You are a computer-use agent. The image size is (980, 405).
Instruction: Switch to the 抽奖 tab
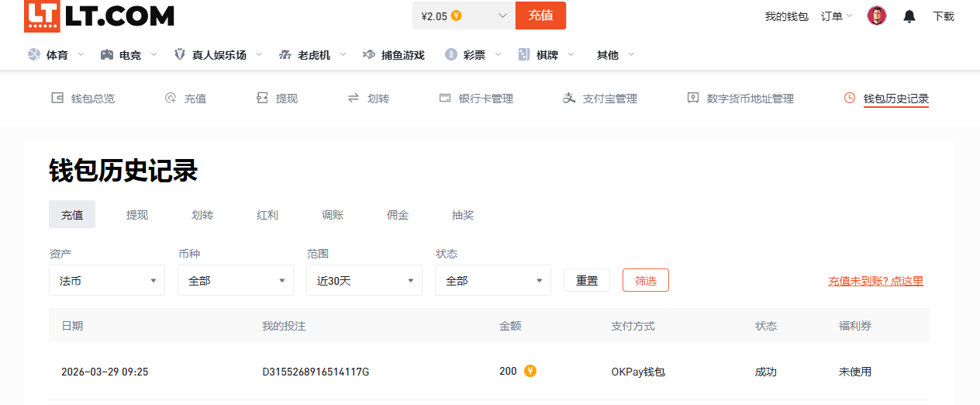(x=463, y=215)
